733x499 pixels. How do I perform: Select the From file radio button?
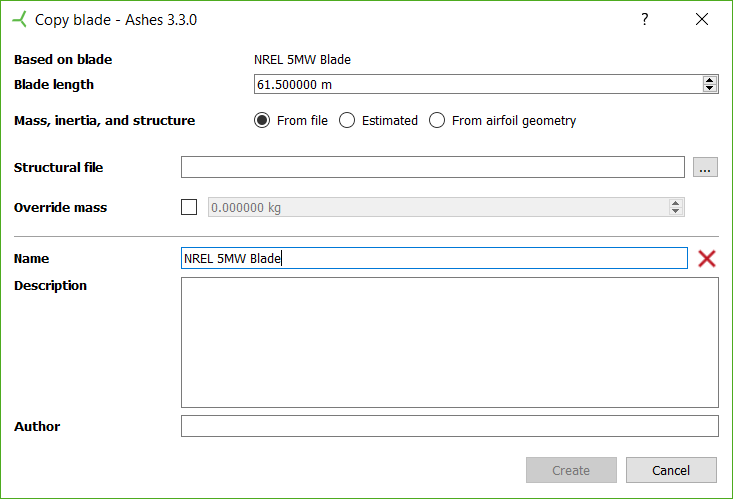(262, 120)
